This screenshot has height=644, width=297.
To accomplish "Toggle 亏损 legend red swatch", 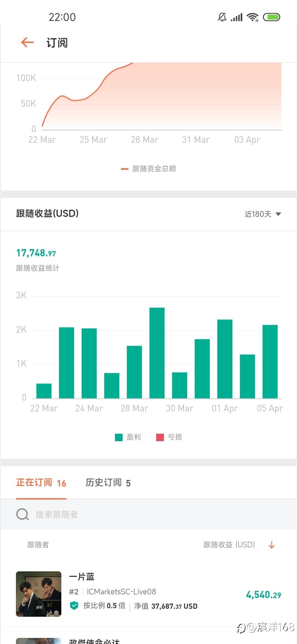I will point(160,437).
